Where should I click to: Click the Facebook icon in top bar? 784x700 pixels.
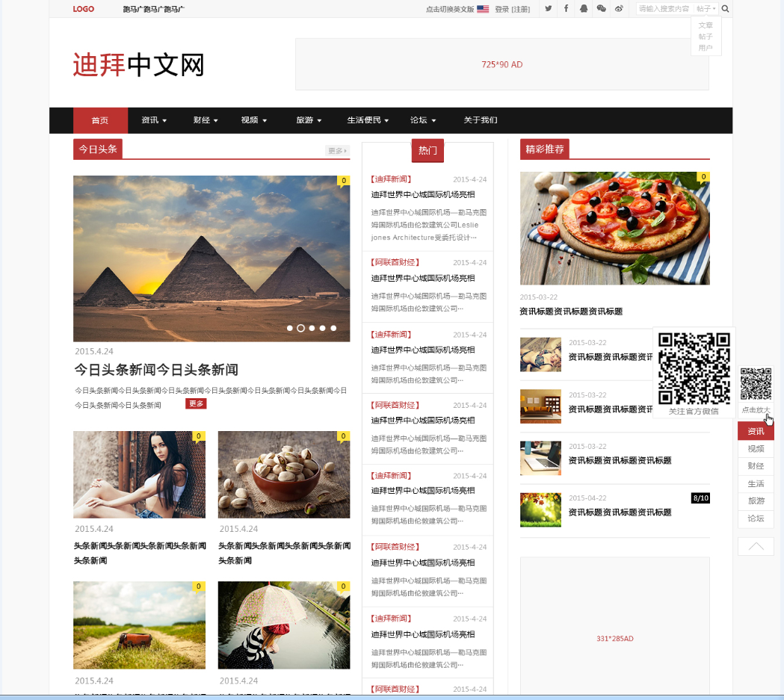coord(566,9)
